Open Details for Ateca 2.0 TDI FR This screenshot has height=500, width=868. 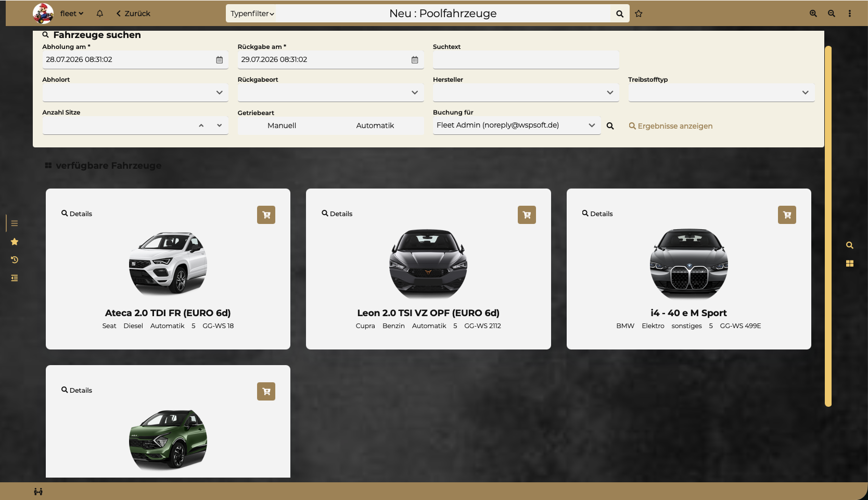(x=76, y=214)
